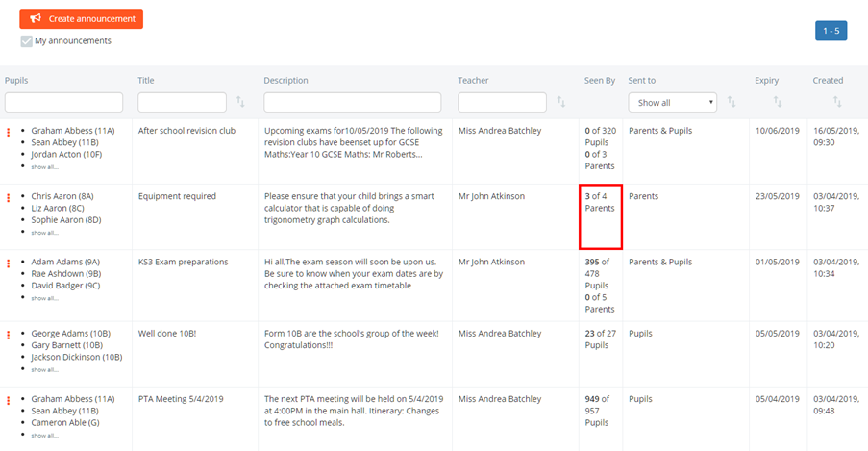
Task: Click expiry date '23/05/2019'
Action: [778, 196]
